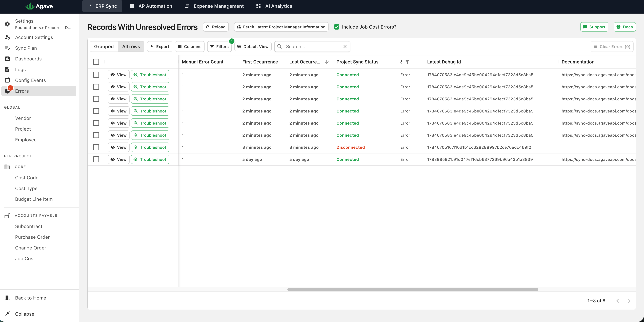Click the Config Events calendar icon
Screen dimensions: 644x322
click(x=8, y=80)
